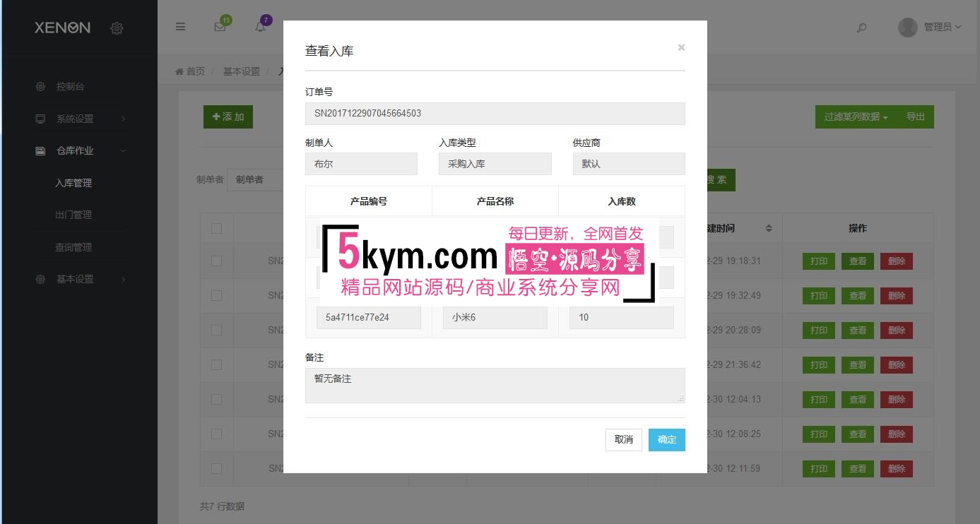Check the row created at 12:08:25
This screenshot has width=980, height=524.
[217, 434]
